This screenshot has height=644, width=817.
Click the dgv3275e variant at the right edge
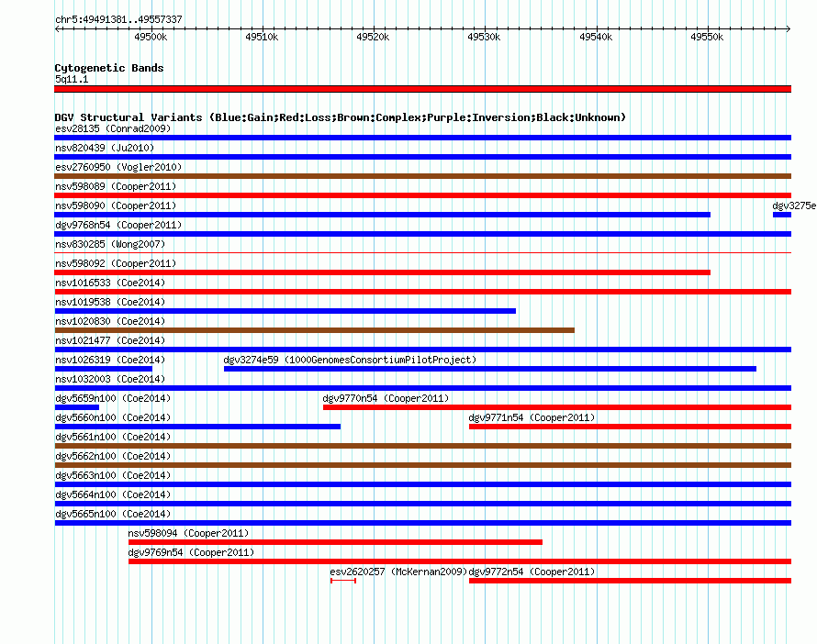click(x=781, y=215)
